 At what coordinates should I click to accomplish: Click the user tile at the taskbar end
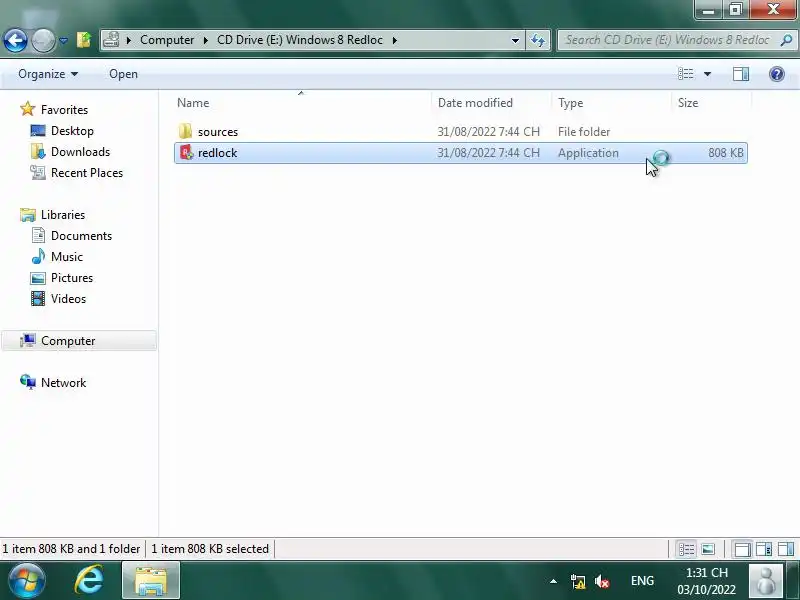[765, 581]
